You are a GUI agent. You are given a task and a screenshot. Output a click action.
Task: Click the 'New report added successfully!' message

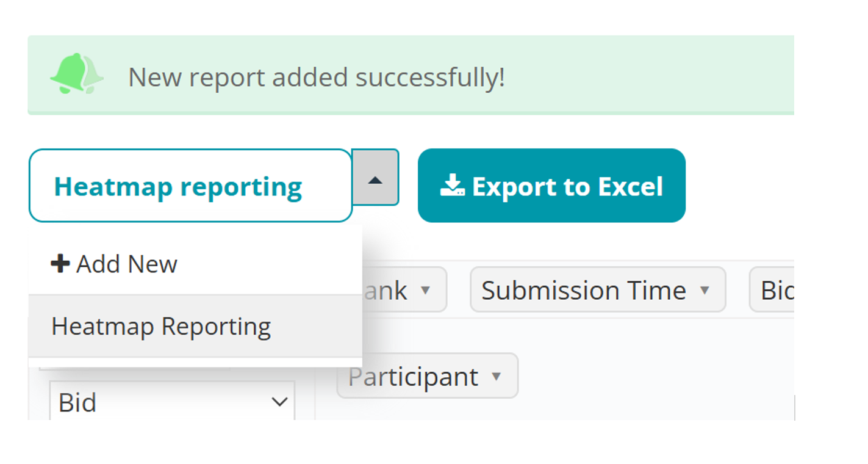(316, 78)
